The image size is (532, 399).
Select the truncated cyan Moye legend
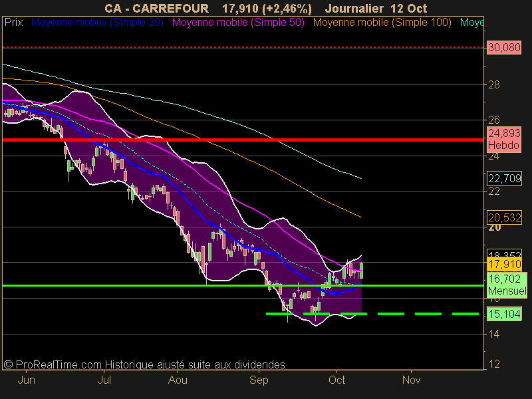471,23
